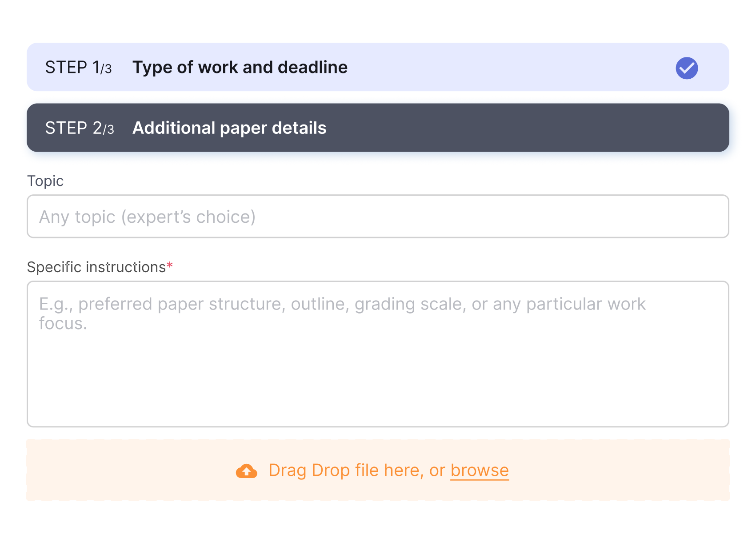Screen dimensions: 756x543
Task: Click the 'STEP 2/3' label
Action: coord(80,128)
